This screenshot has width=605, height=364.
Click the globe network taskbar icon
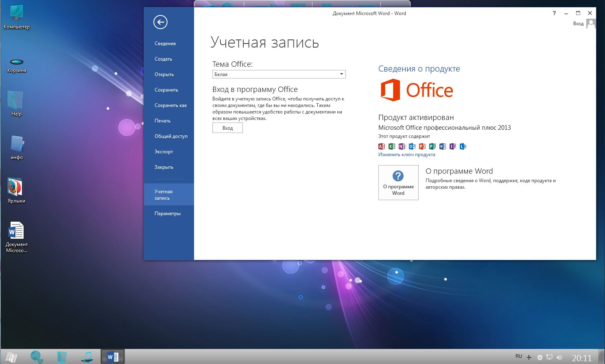[x=37, y=357]
